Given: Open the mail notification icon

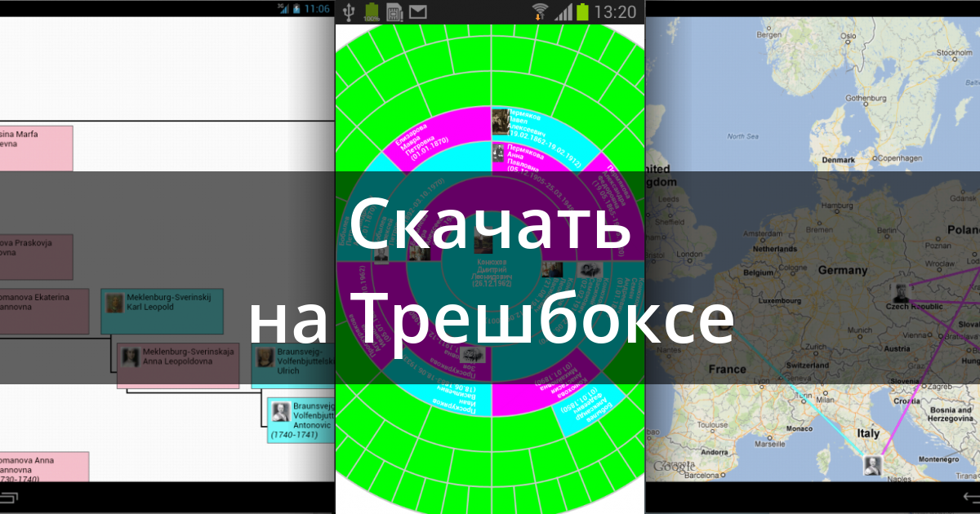Looking at the screenshot, I should 418,11.
